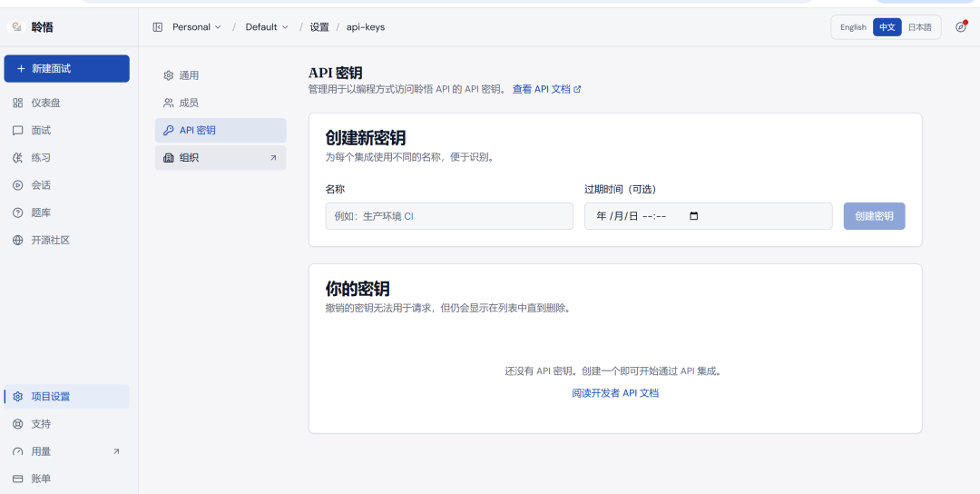This screenshot has width=980, height=494.
Task: Open the 阅读开发者 API 文档 link
Action: (615, 393)
